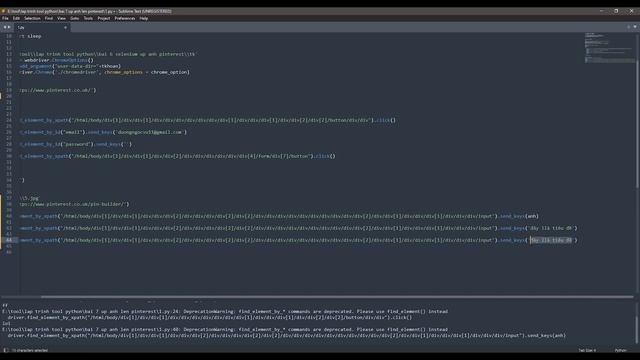Click the 'email' find_element line
This screenshot has width=640, height=360.
click(x=103, y=132)
